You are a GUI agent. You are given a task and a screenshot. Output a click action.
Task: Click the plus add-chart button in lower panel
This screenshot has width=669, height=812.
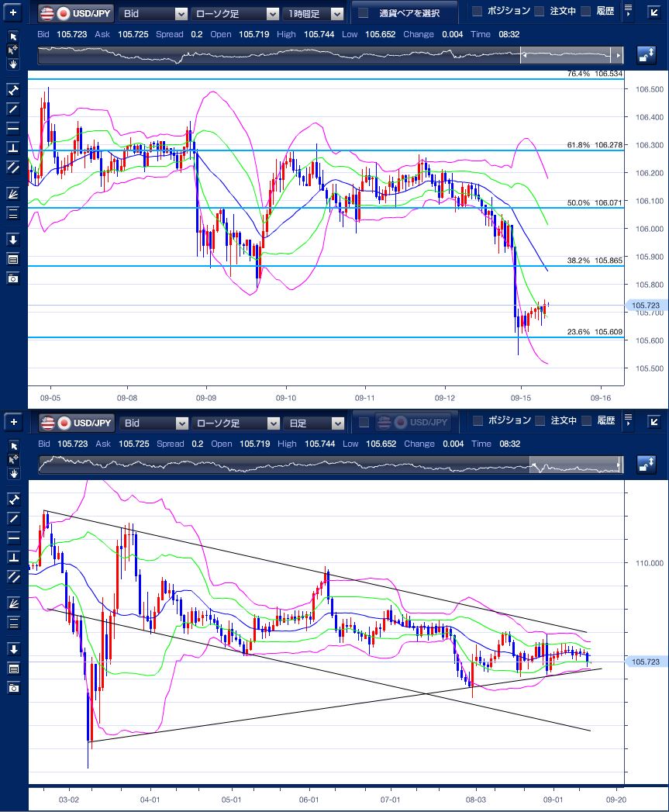click(x=13, y=422)
